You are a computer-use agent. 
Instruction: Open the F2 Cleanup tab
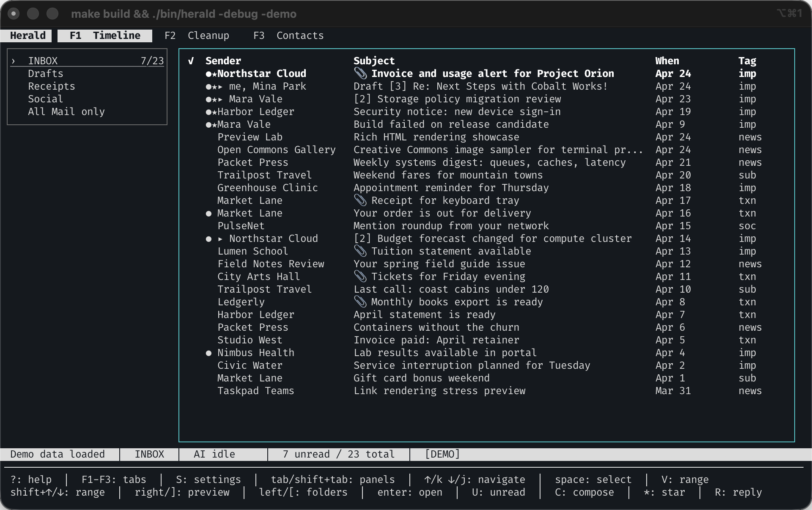tap(197, 36)
